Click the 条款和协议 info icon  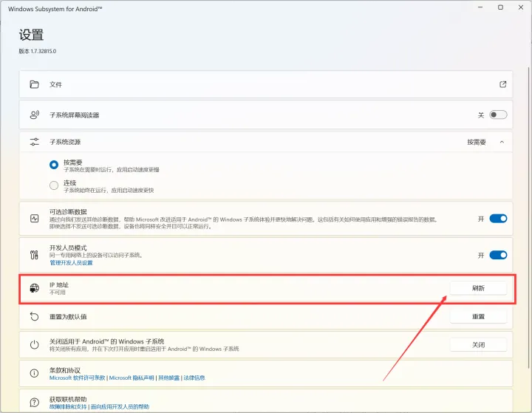coord(34,373)
